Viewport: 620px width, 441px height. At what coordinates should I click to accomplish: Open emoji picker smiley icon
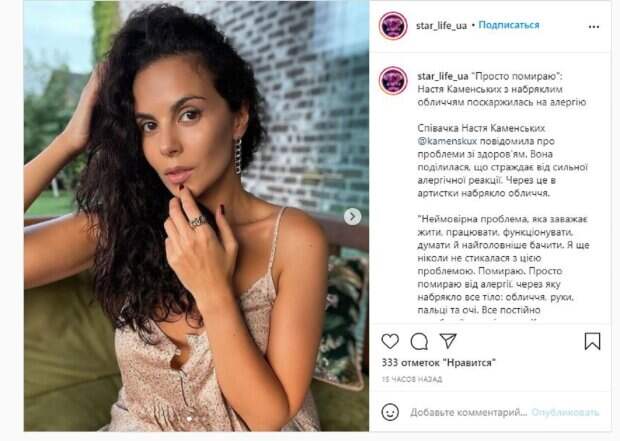390,412
